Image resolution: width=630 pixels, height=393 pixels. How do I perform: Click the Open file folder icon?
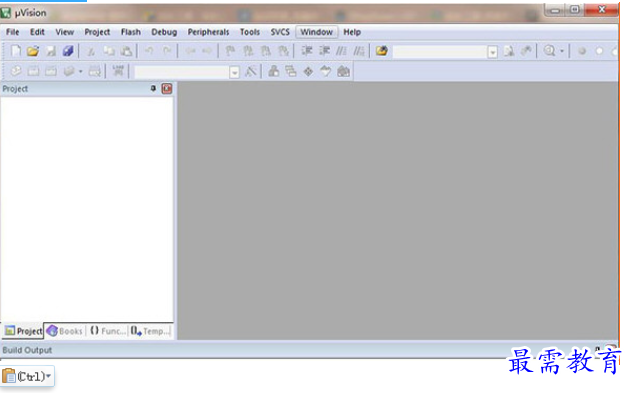[x=33, y=51]
